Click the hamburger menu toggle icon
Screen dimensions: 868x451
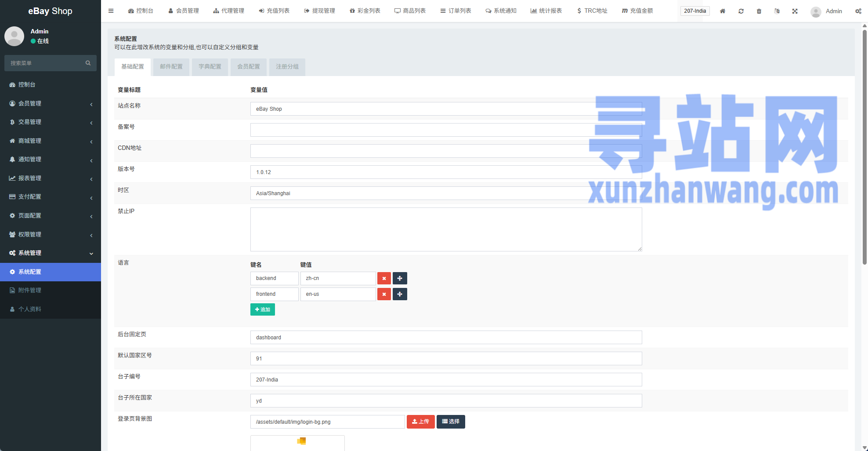tap(111, 11)
